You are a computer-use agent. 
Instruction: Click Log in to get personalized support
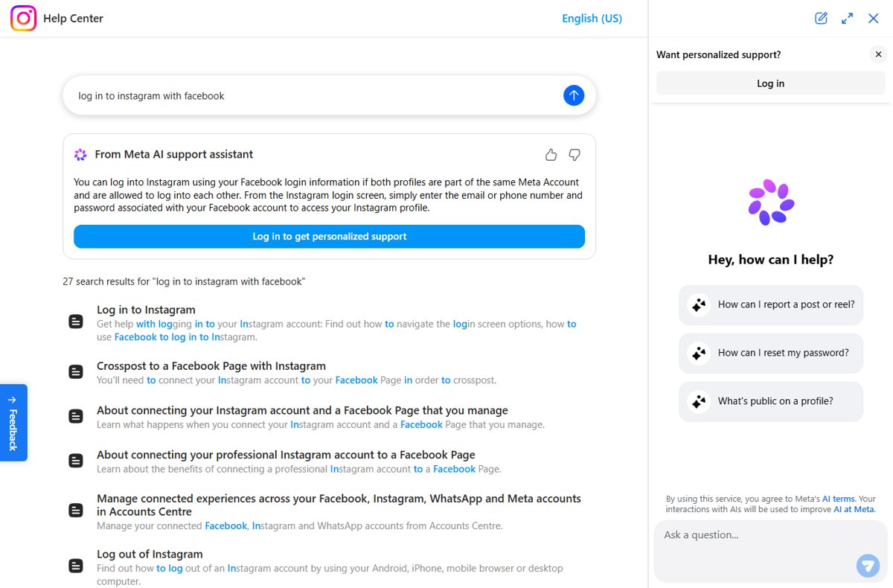coord(329,237)
